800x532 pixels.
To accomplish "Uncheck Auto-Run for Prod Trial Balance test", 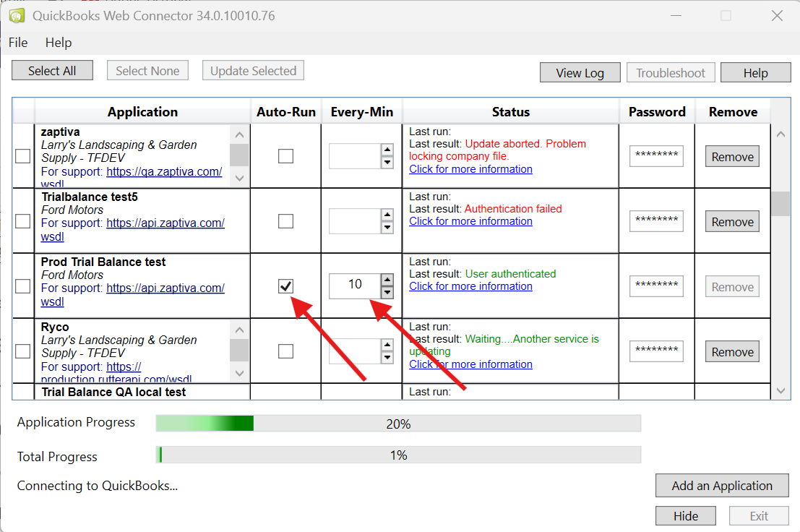I will click(x=286, y=286).
